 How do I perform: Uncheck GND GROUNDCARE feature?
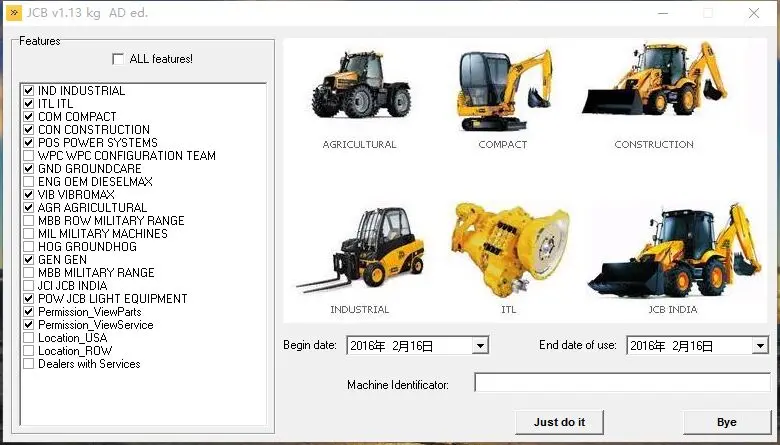point(28,169)
